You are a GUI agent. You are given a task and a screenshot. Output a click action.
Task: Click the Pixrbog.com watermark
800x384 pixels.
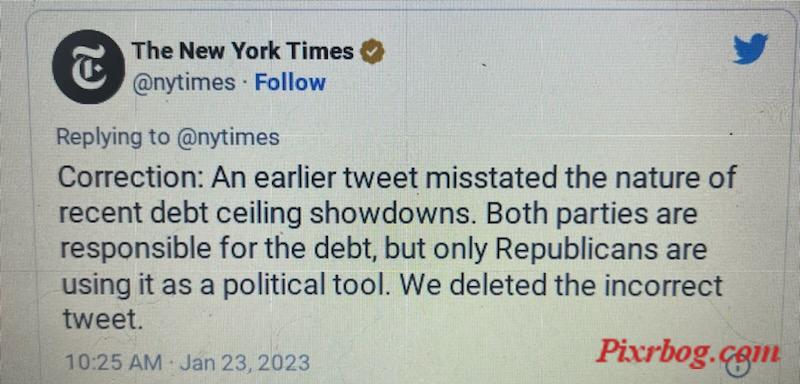pos(688,352)
